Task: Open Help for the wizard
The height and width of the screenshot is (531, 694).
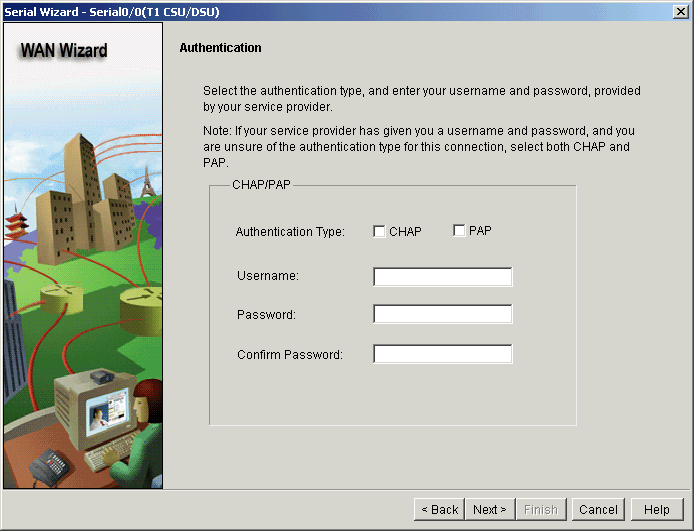Action: point(657,510)
